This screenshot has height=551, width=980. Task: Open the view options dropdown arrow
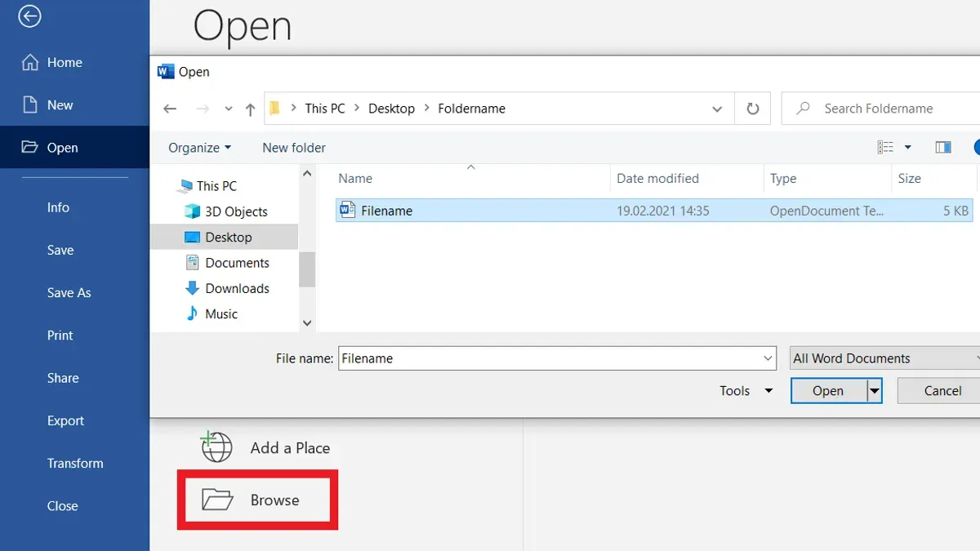coord(908,148)
